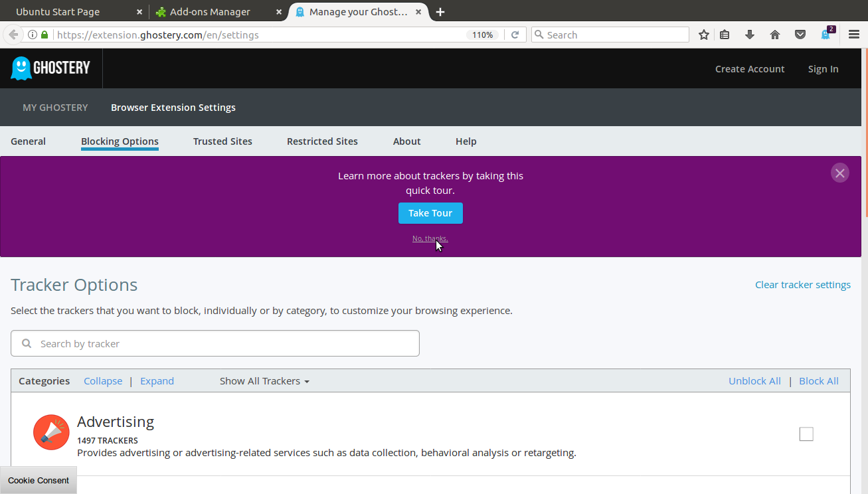This screenshot has width=868, height=494.
Task: Click Unblock All
Action: point(754,380)
